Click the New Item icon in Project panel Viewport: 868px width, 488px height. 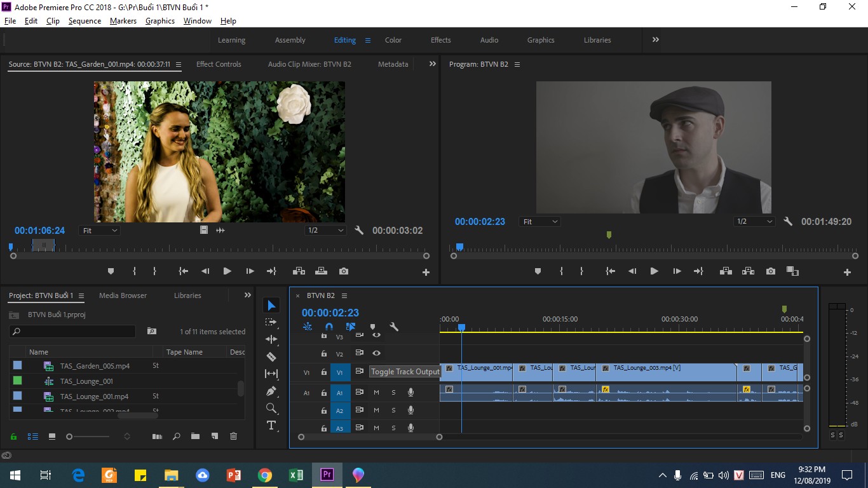[215, 437]
